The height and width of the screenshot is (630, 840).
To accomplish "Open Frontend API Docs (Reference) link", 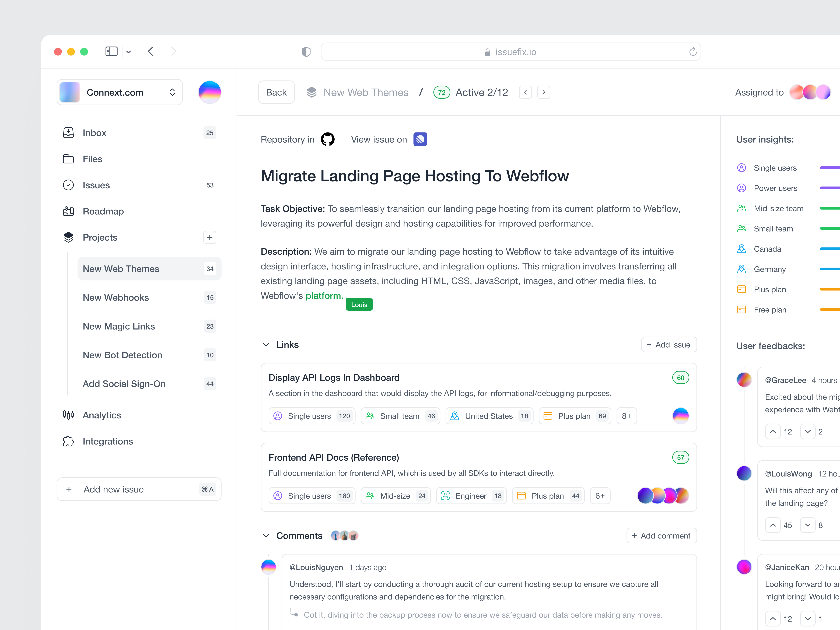I will click(333, 458).
